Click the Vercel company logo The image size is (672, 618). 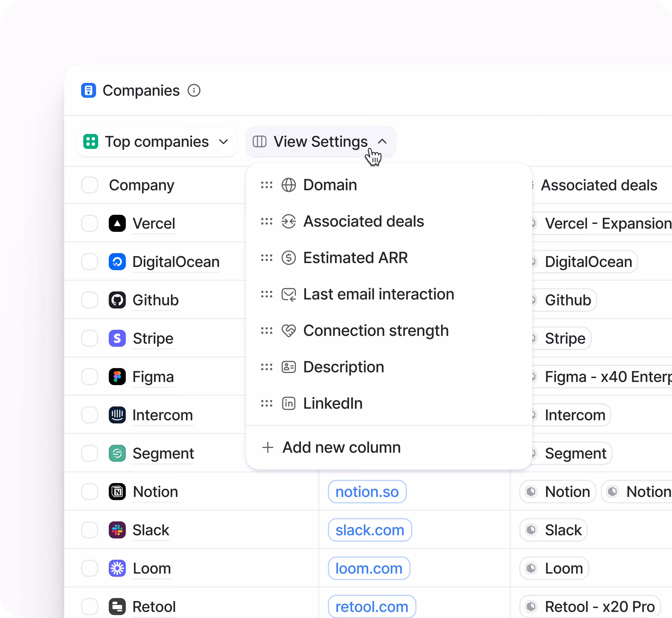pos(117,223)
